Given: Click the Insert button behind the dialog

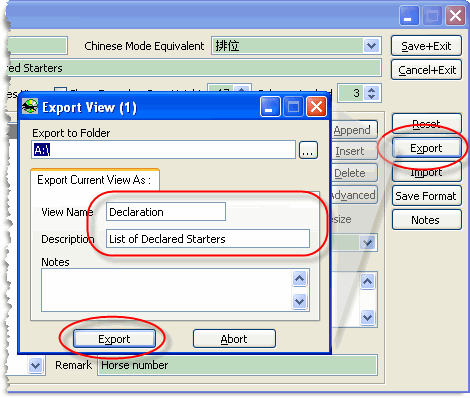Looking at the screenshot, I should [x=354, y=151].
